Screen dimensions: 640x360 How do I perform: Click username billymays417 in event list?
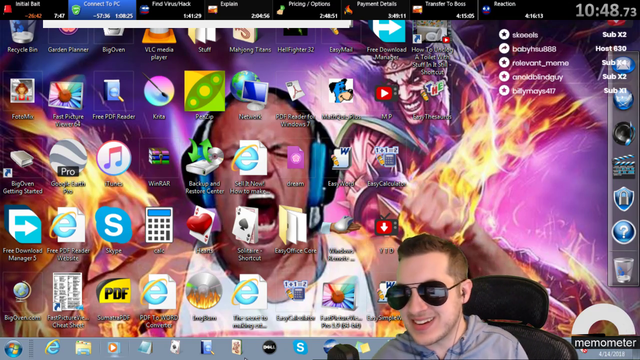(x=534, y=91)
